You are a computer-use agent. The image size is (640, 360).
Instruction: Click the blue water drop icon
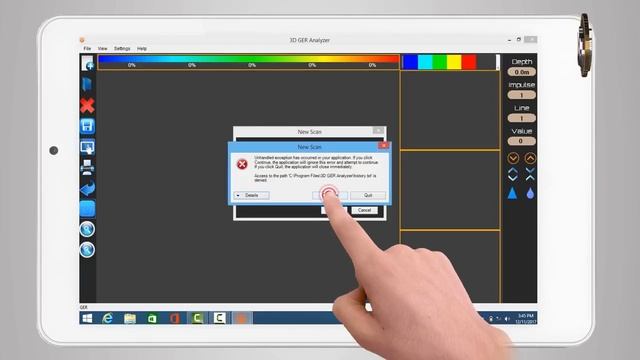(x=530, y=193)
